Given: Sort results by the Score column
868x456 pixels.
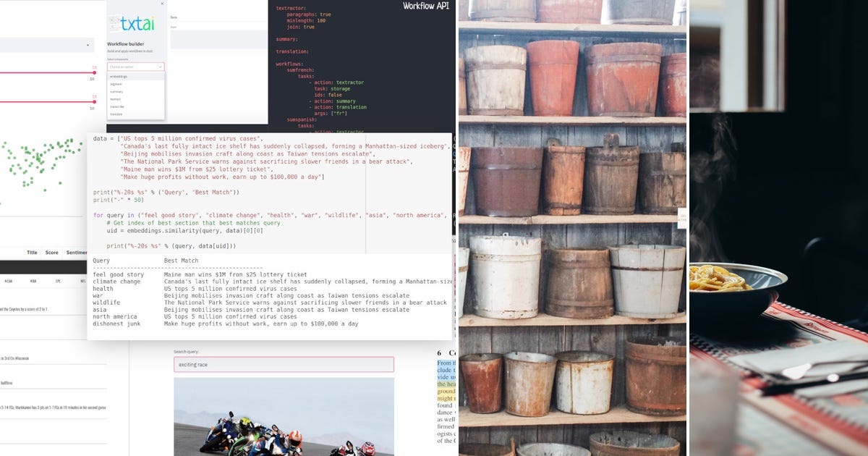Looking at the screenshot, I should click(52, 253).
